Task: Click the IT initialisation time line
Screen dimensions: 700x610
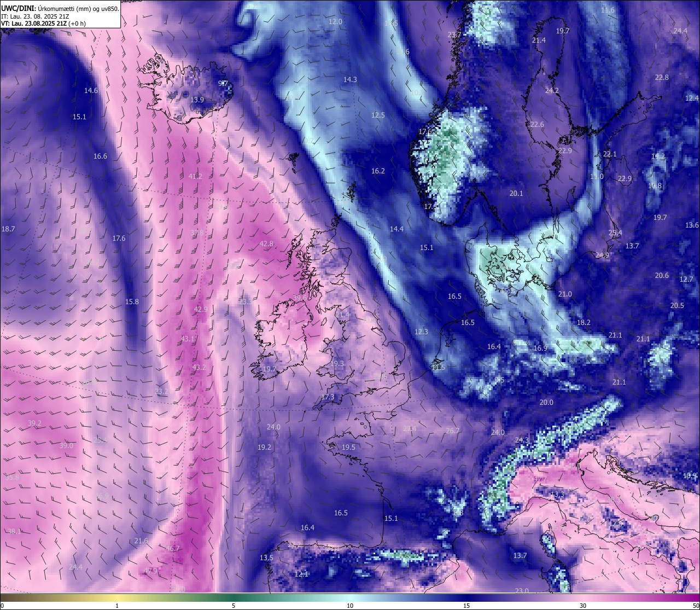Action: (35, 16)
